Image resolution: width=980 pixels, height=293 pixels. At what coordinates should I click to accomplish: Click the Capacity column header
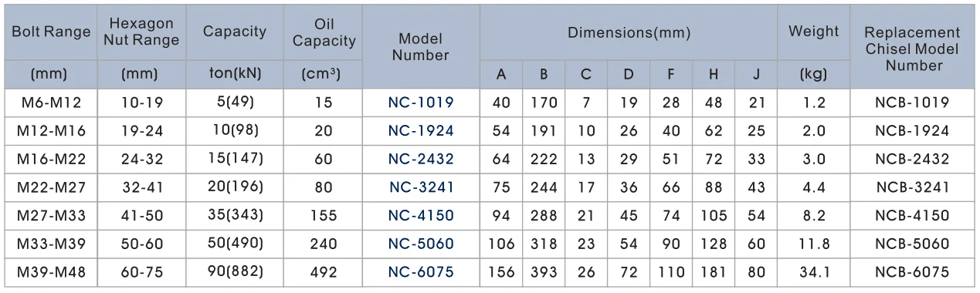[x=235, y=32]
